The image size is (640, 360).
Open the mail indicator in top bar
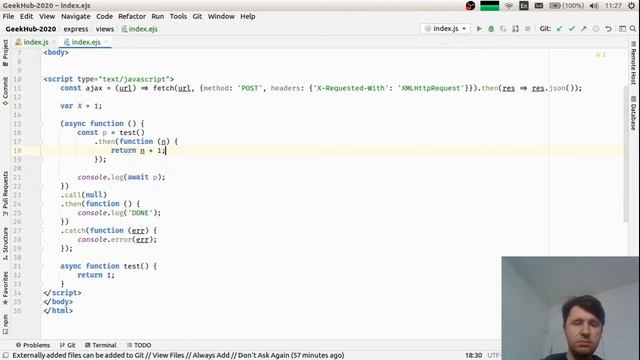539,6
